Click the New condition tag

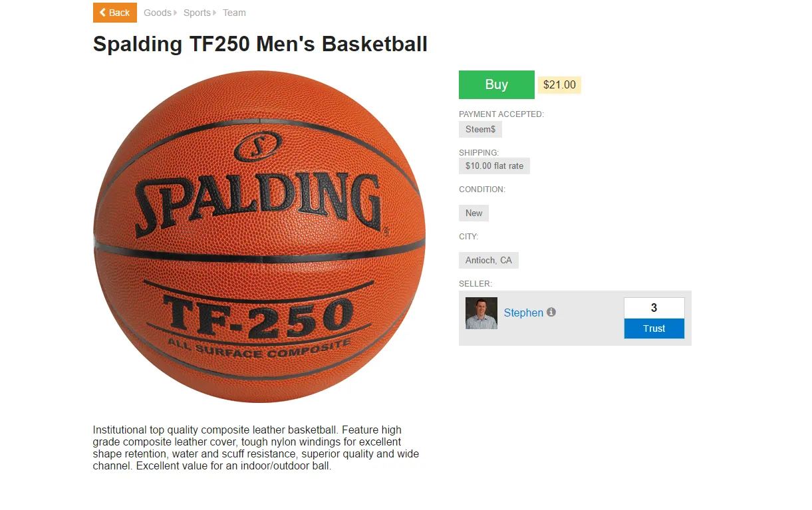click(474, 213)
